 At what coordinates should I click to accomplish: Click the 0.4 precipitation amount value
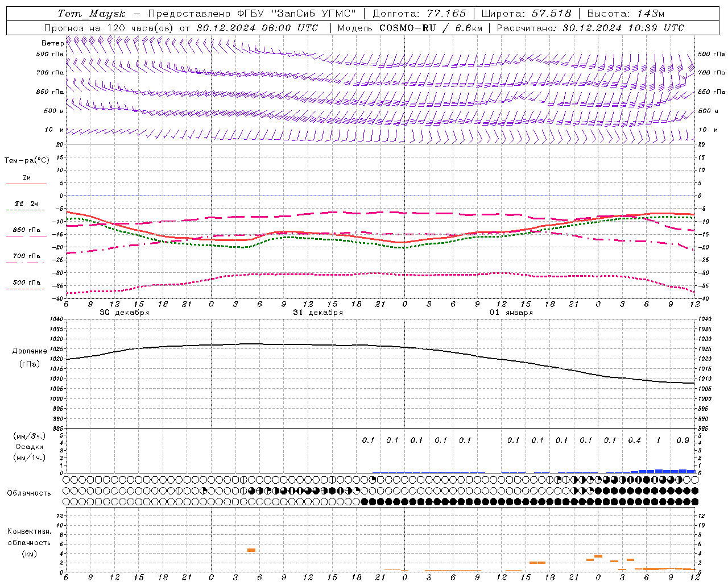pos(634,440)
